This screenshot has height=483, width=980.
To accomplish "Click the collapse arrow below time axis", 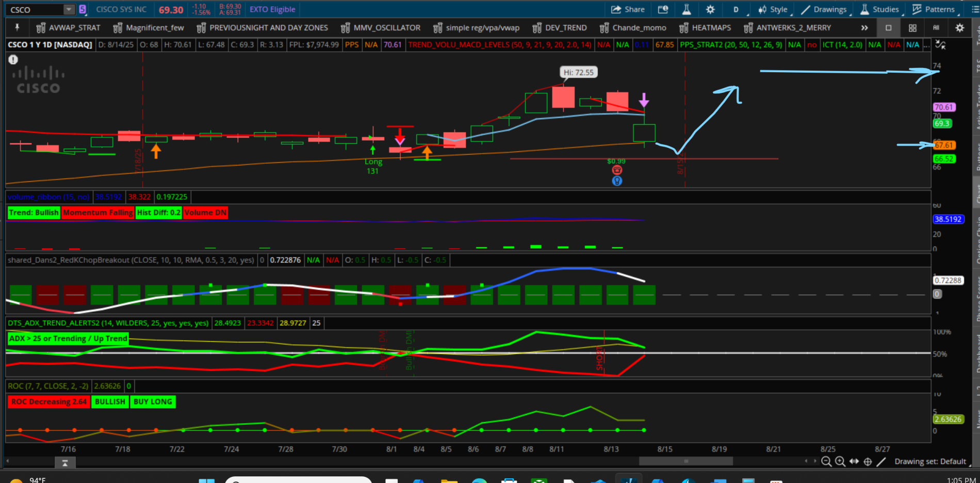I will (x=65, y=463).
